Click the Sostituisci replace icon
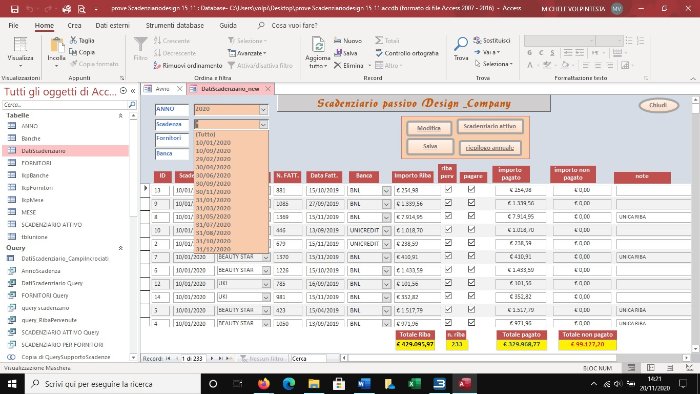This screenshot has height=394, width=700. pyautogui.click(x=477, y=40)
